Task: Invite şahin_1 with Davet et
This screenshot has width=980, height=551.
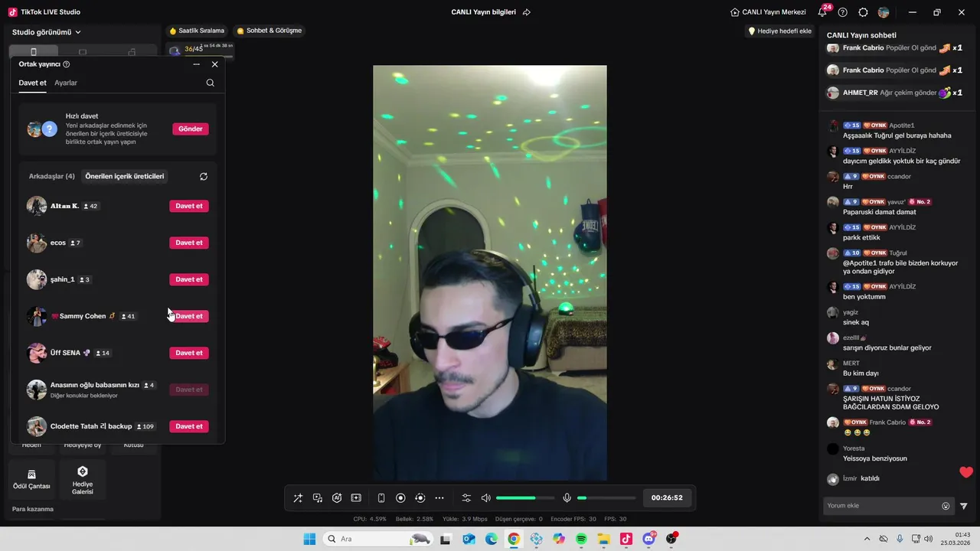Action: [189, 279]
